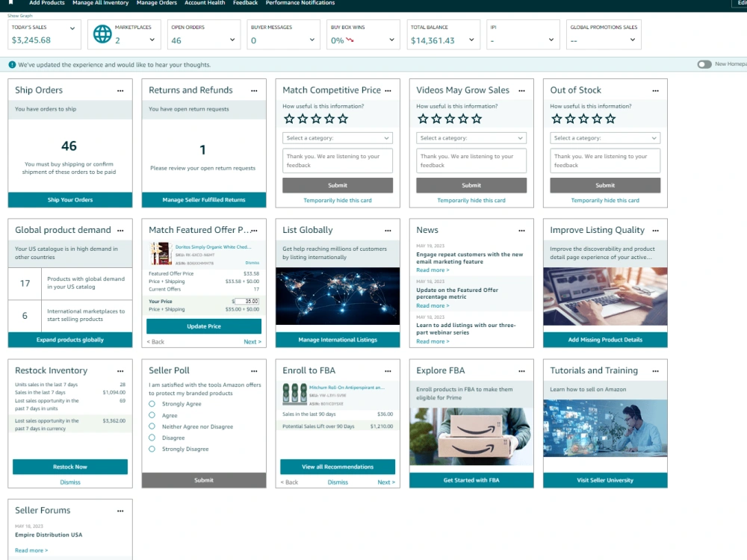The width and height of the screenshot is (747, 560).
Task: Expand the IPI dropdown
Action: (551, 40)
